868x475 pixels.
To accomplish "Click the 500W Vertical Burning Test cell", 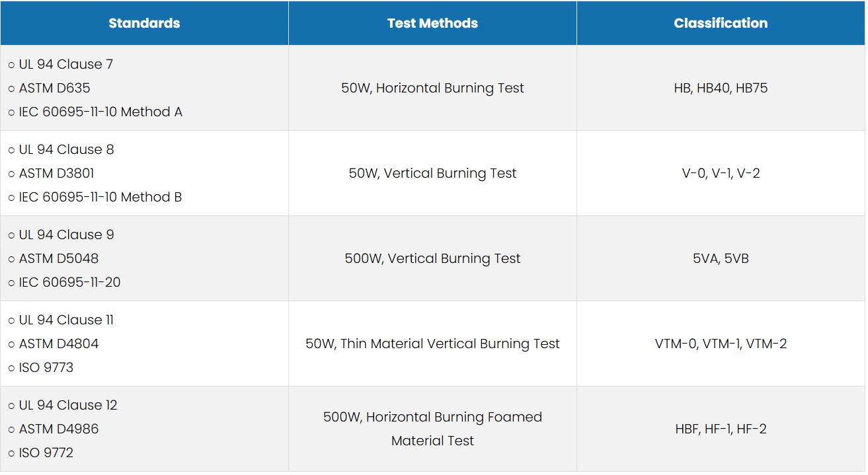I will [x=432, y=258].
